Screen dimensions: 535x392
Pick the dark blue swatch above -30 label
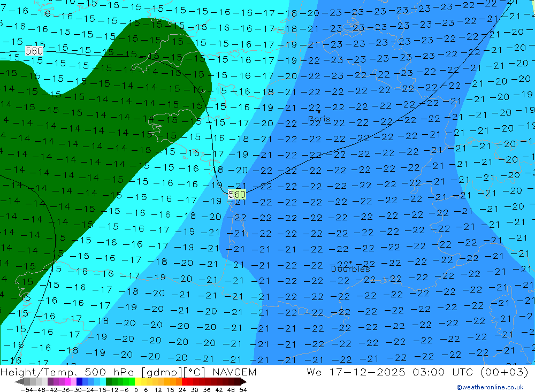point(79,382)
